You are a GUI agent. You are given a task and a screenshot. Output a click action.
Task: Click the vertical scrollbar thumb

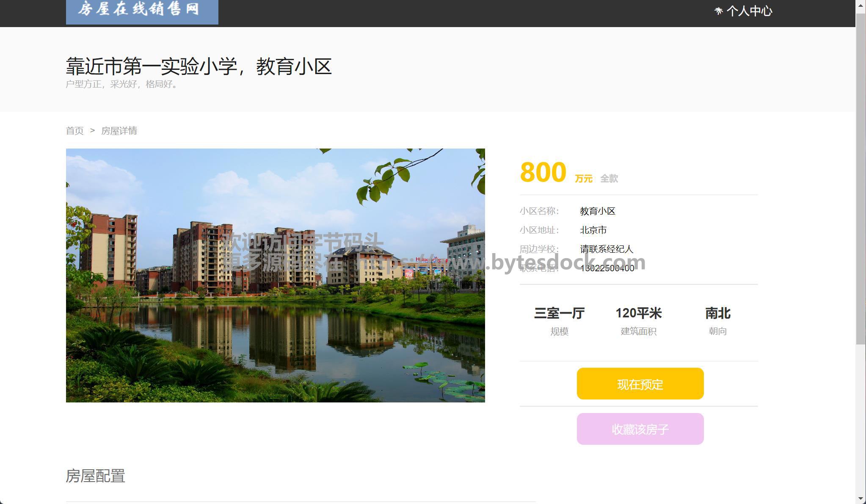click(860, 178)
